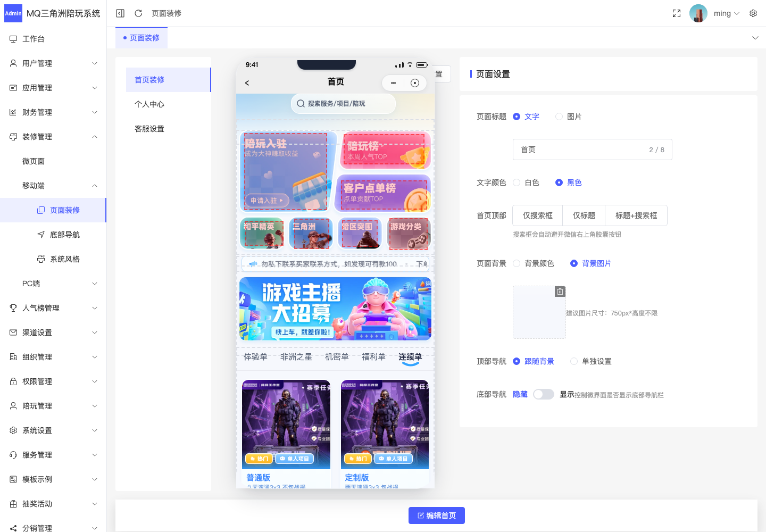
Task: Click the 系统设置 gear icon
Action: 13,430
